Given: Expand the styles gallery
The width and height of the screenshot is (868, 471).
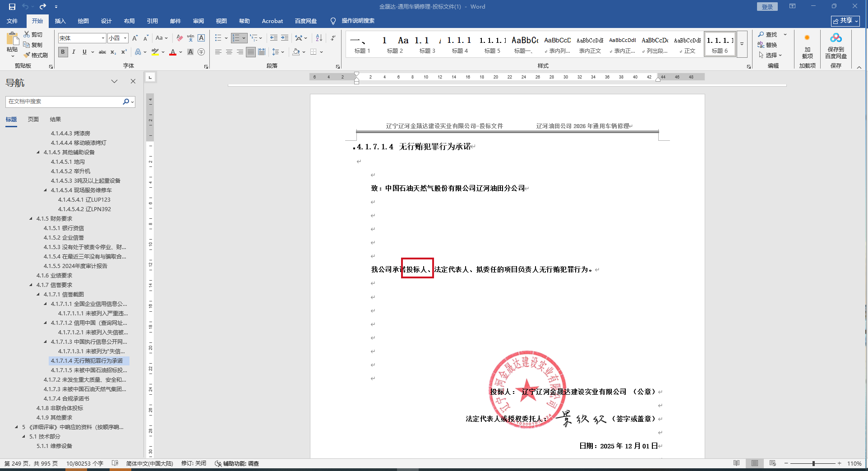Looking at the screenshot, I should pos(742,44).
